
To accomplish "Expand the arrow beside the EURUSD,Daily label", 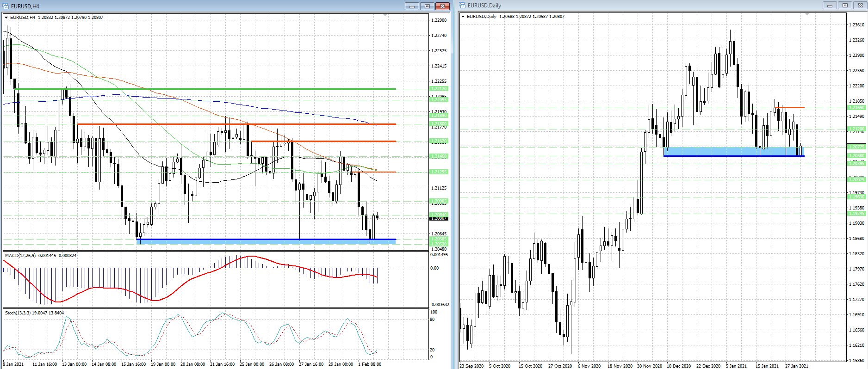I will [463, 17].
